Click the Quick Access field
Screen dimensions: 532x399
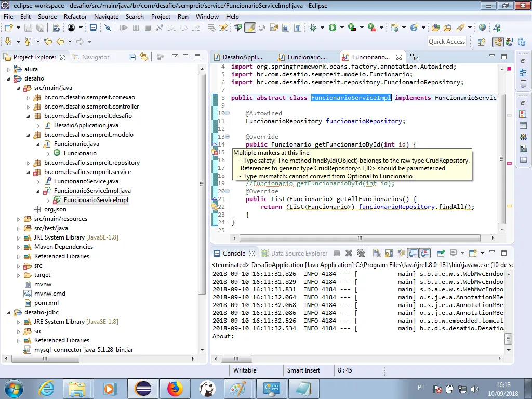(x=446, y=42)
